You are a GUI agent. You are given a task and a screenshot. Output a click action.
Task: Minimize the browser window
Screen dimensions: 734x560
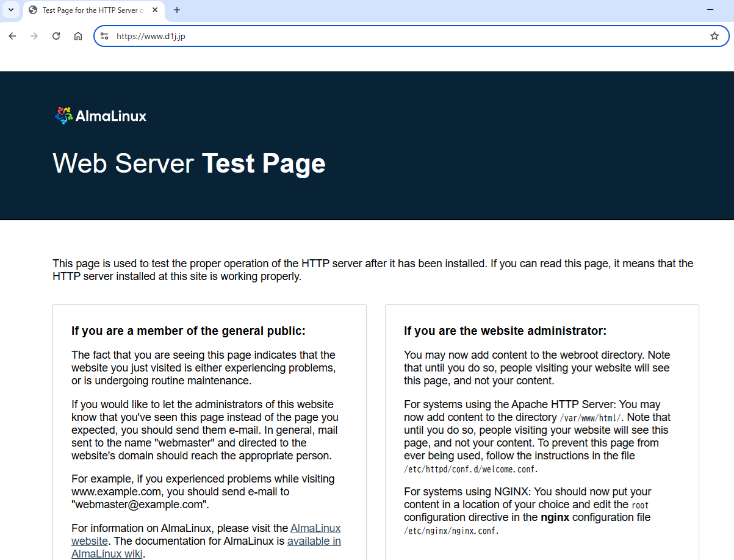tap(710, 10)
